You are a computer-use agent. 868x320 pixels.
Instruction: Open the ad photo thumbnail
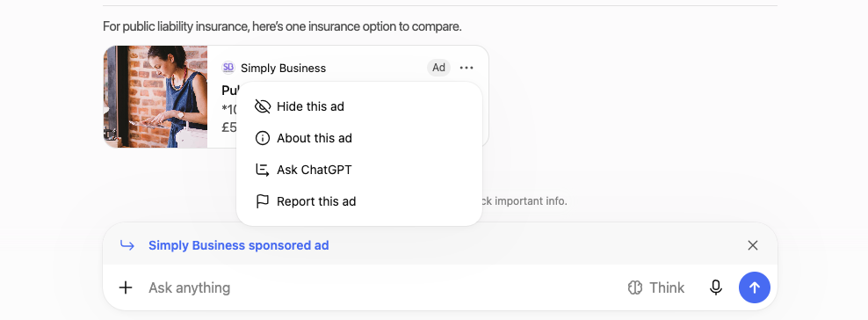click(x=156, y=97)
